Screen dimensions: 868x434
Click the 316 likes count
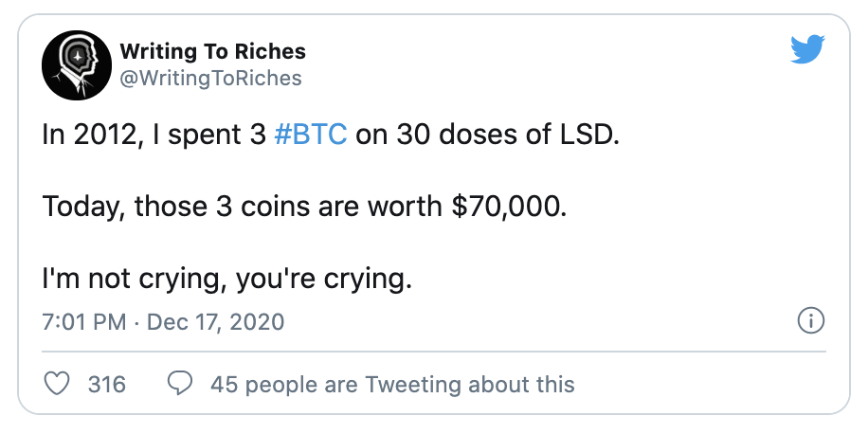(106, 384)
